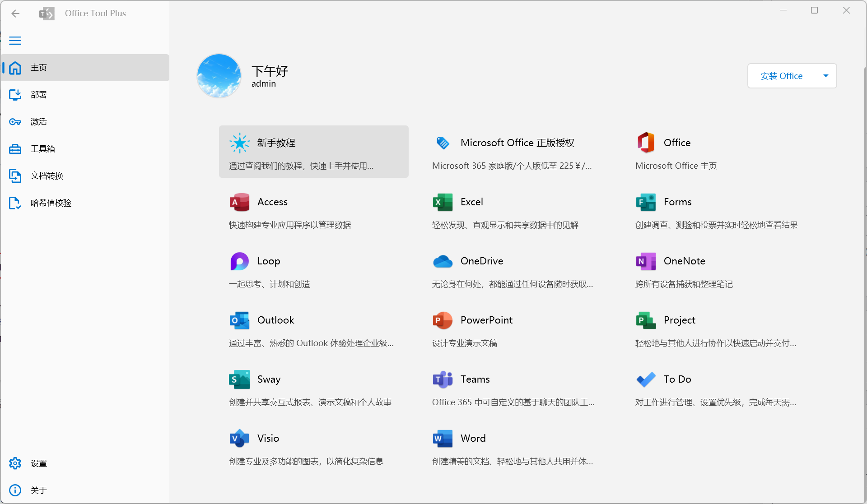
Task: Click '一起思考、计划和创造' description
Action: coord(270,284)
